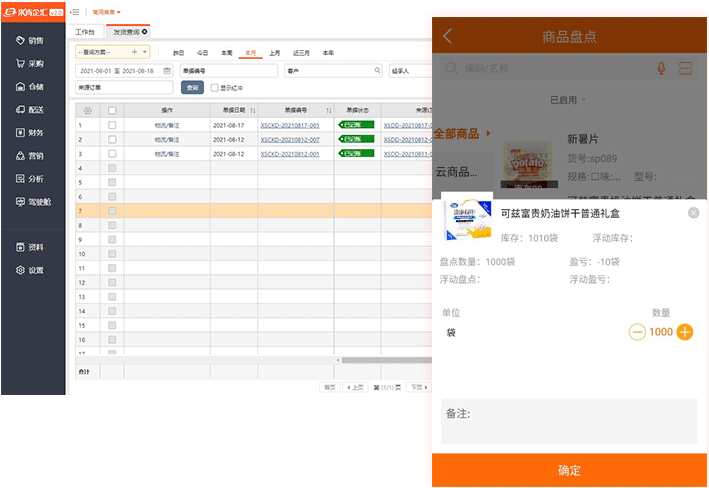Open the 采购 purchasing module
709x488 pixels.
point(30,64)
